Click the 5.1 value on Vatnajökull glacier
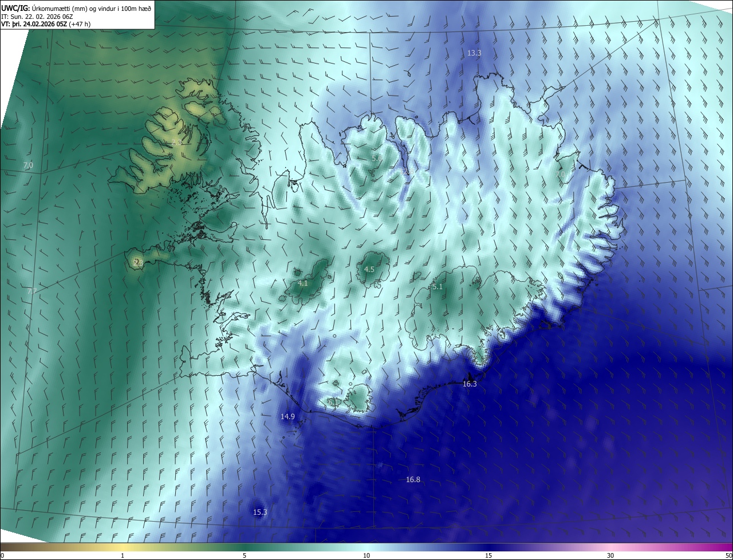733x560 pixels. tap(438, 287)
